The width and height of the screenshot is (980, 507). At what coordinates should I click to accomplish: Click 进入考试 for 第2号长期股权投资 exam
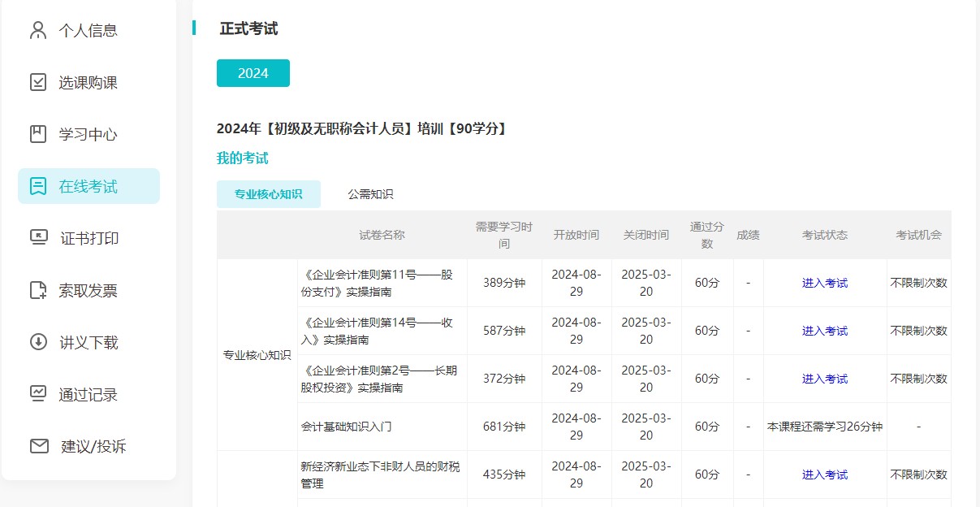[x=825, y=379]
